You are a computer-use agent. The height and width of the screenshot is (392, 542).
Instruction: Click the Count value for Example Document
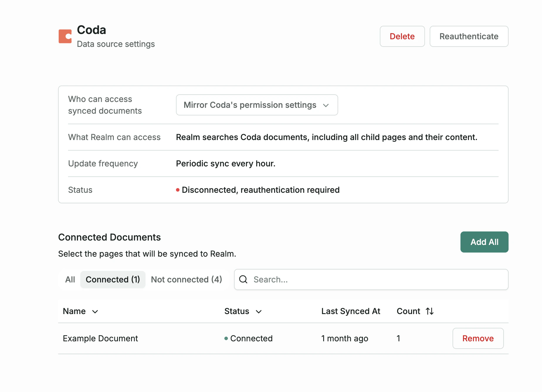pyautogui.click(x=398, y=338)
